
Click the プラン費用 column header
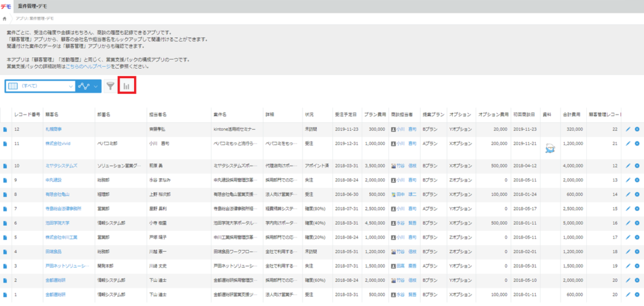click(374, 115)
